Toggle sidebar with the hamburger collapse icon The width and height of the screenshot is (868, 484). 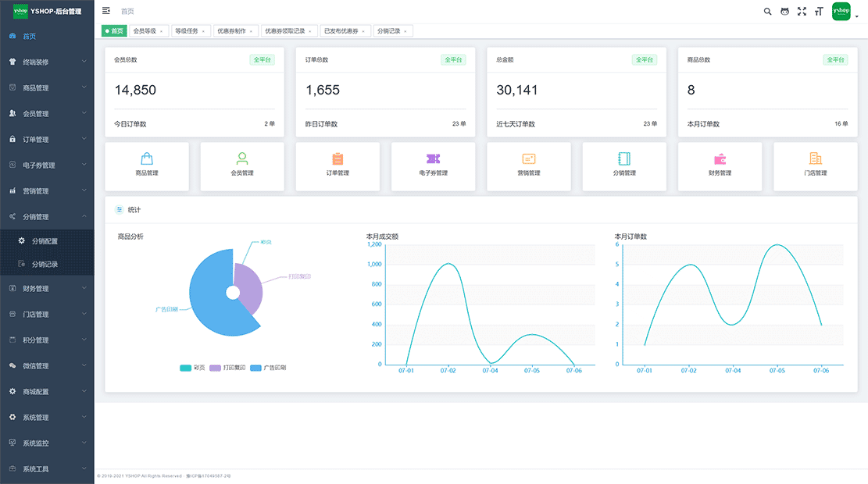[106, 11]
